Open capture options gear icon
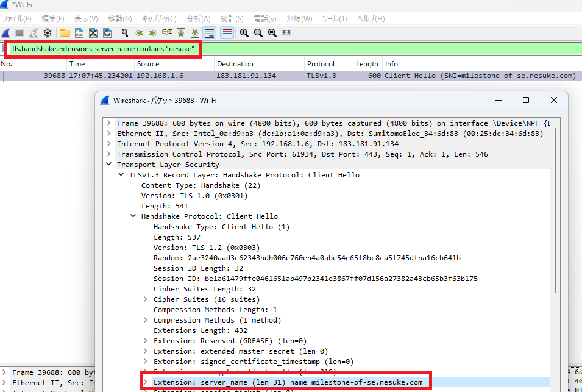 [48, 33]
